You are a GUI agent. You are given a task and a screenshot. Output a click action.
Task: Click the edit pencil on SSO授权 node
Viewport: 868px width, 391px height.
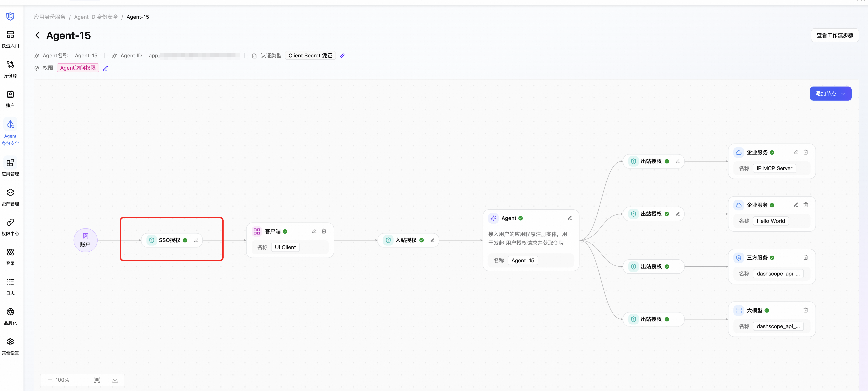196,240
